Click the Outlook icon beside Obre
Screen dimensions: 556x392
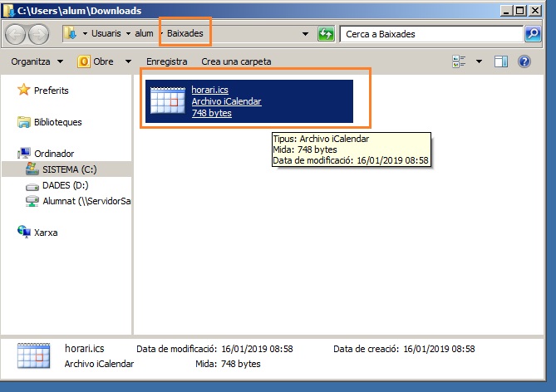point(84,61)
